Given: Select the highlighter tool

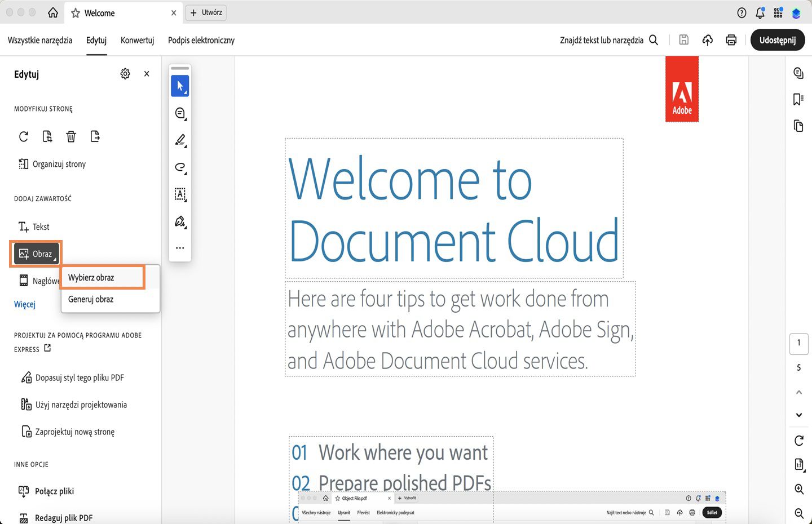Looking at the screenshot, I should 180,140.
